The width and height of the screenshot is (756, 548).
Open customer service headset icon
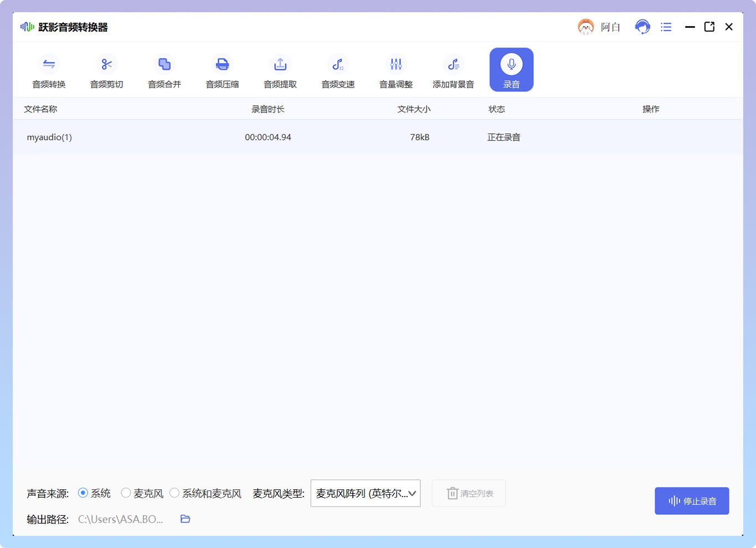[x=642, y=27]
